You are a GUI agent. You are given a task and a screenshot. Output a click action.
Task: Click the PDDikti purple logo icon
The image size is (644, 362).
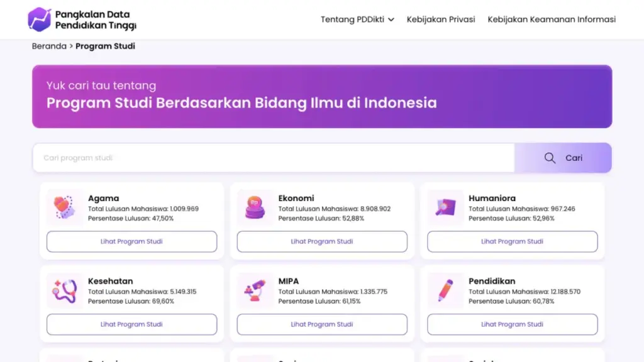coord(40,19)
